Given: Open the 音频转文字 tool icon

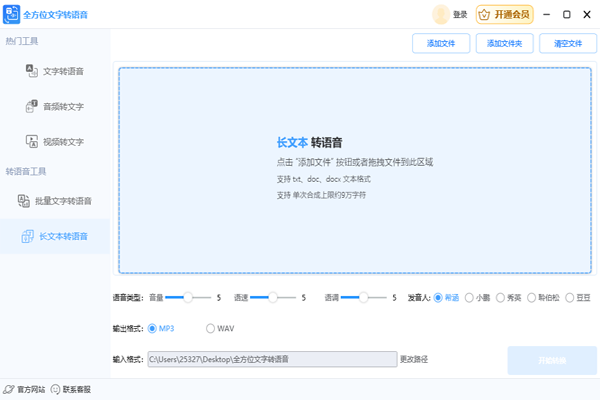Looking at the screenshot, I should [31, 106].
